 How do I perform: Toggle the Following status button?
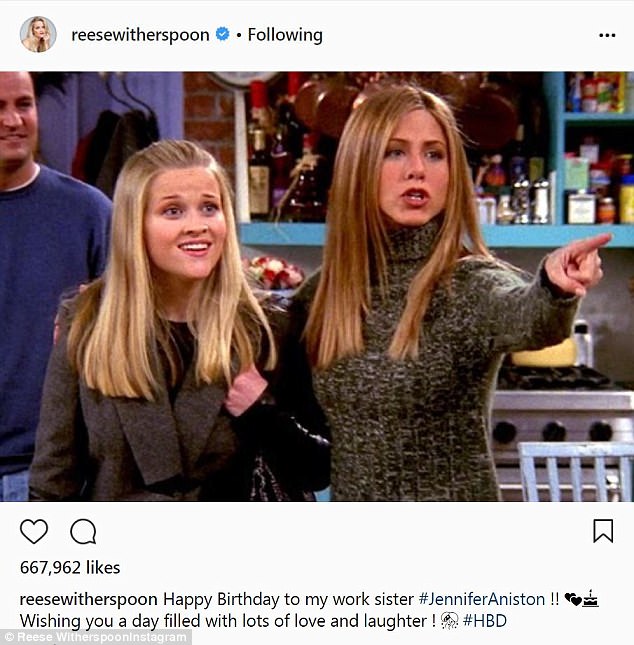click(x=285, y=35)
